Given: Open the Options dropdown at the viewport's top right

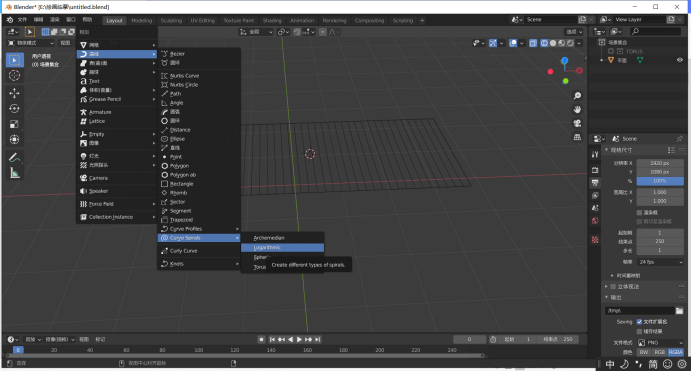Looking at the screenshot, I should 574,32.
